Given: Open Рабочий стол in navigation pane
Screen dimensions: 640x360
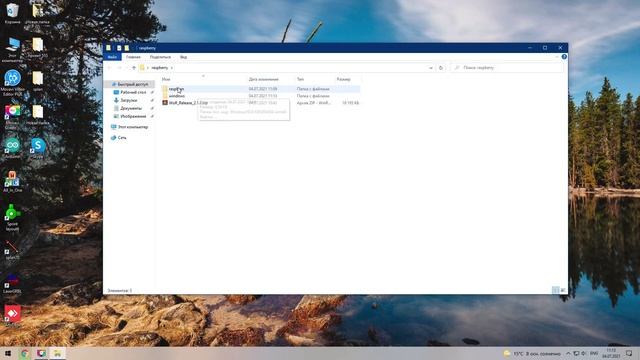Looking at the screenshot, I should (133, 92).
